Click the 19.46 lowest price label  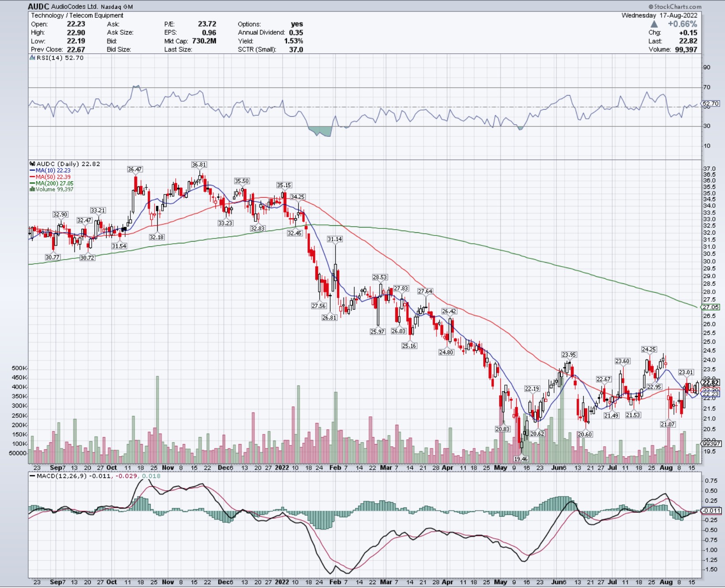point(521,459)
